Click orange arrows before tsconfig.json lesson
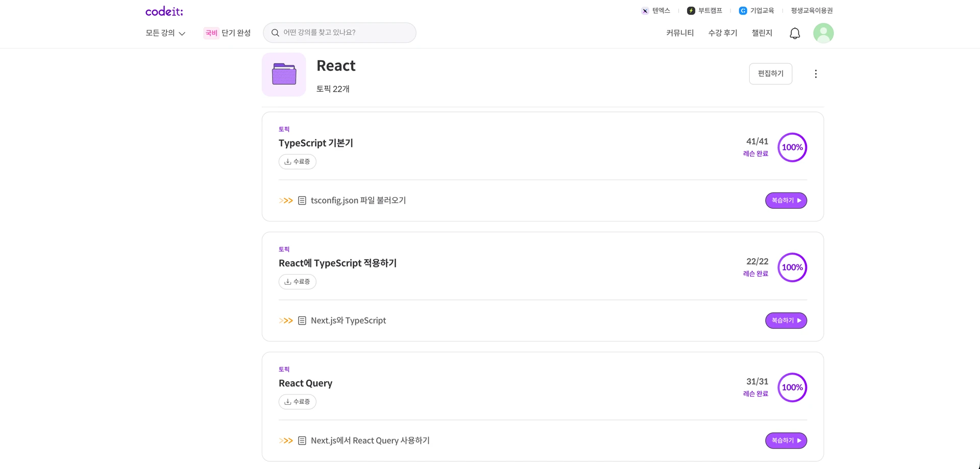The image size is (980, 469). click(286, 201)
